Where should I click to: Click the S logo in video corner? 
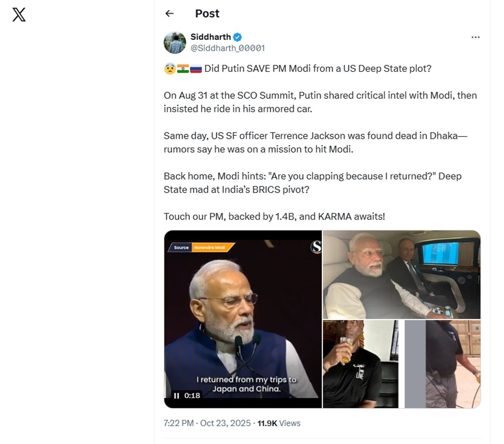316,247
